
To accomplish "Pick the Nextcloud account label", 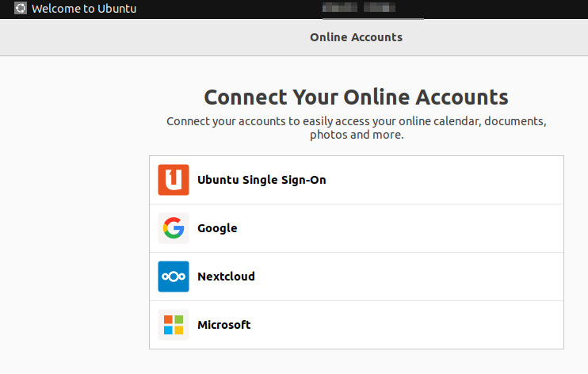I will [x=226, y=277].
